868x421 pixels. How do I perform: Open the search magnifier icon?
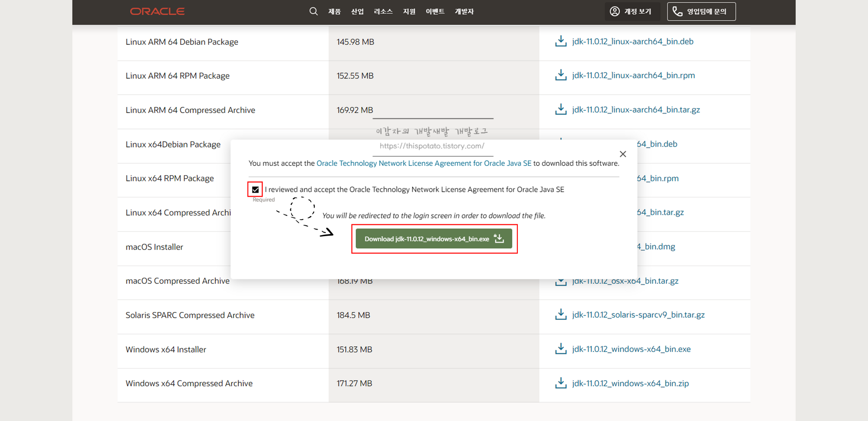(x=313, y=11)
